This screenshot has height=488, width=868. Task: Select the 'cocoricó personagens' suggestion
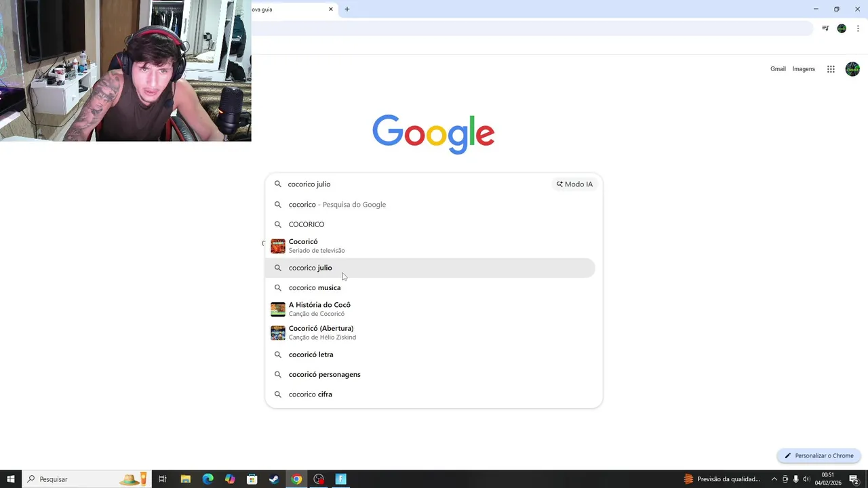(430, 374)
